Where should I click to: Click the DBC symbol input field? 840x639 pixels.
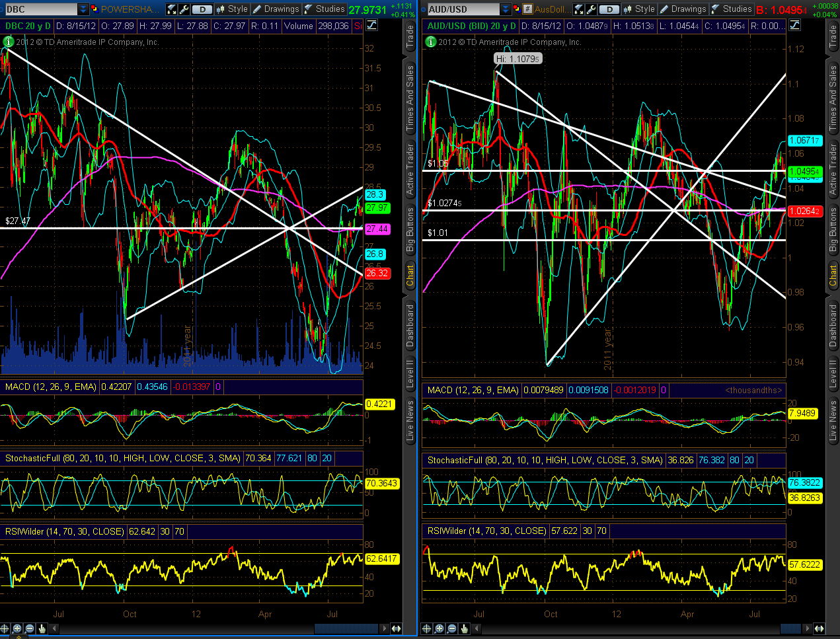pos(41,9)
